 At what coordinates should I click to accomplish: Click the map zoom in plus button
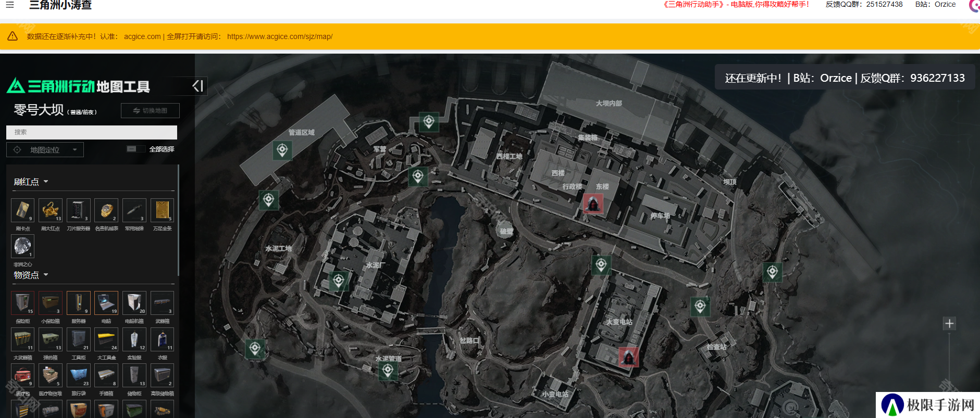(x=949, y=324)
